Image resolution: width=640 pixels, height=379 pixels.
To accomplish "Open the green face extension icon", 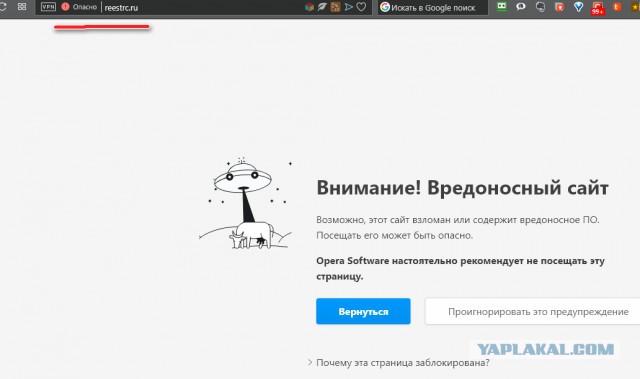I will 502,7.
